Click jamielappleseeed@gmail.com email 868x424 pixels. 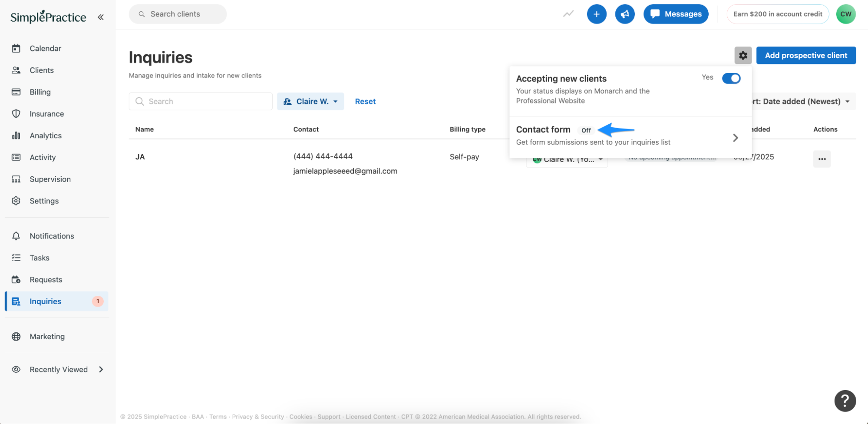(x=345, y=171)
